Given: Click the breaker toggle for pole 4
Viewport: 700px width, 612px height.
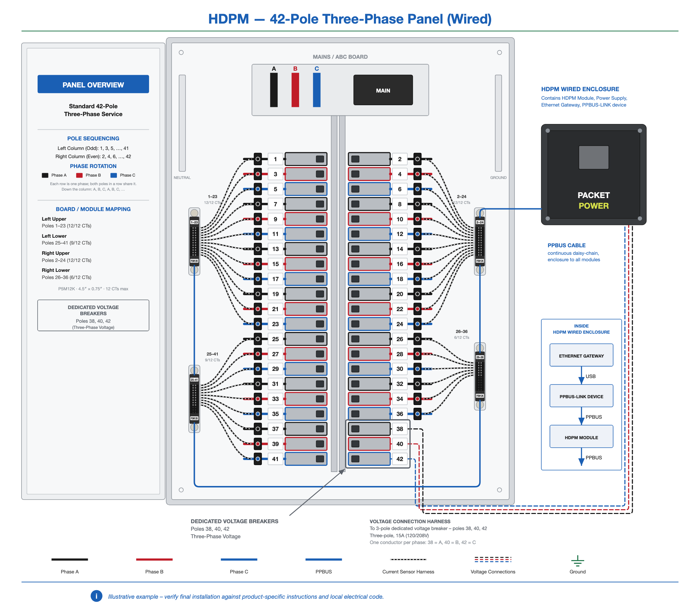Looking at the screenshot, I should pyautogui.click(x=355, y=174).
